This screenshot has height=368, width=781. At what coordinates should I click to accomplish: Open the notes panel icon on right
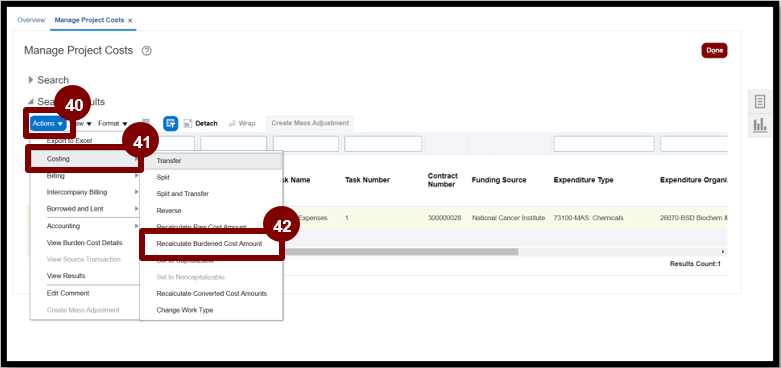coord(760,102)
